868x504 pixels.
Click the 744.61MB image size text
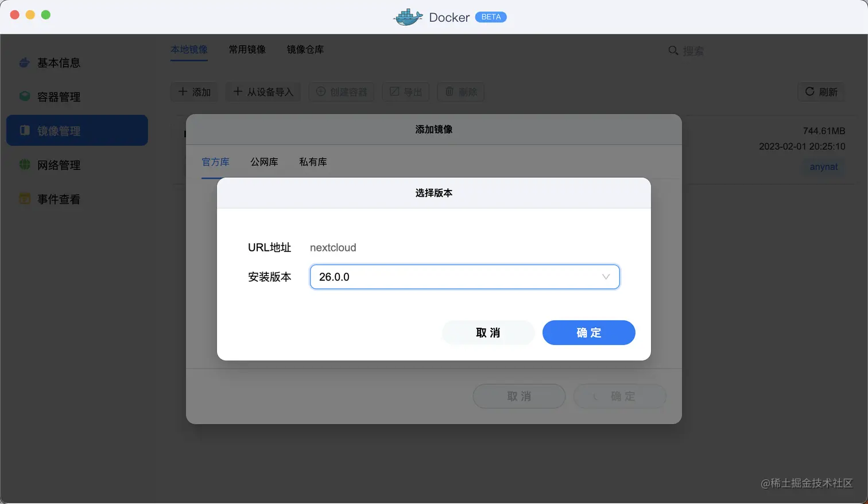[824, 131]
